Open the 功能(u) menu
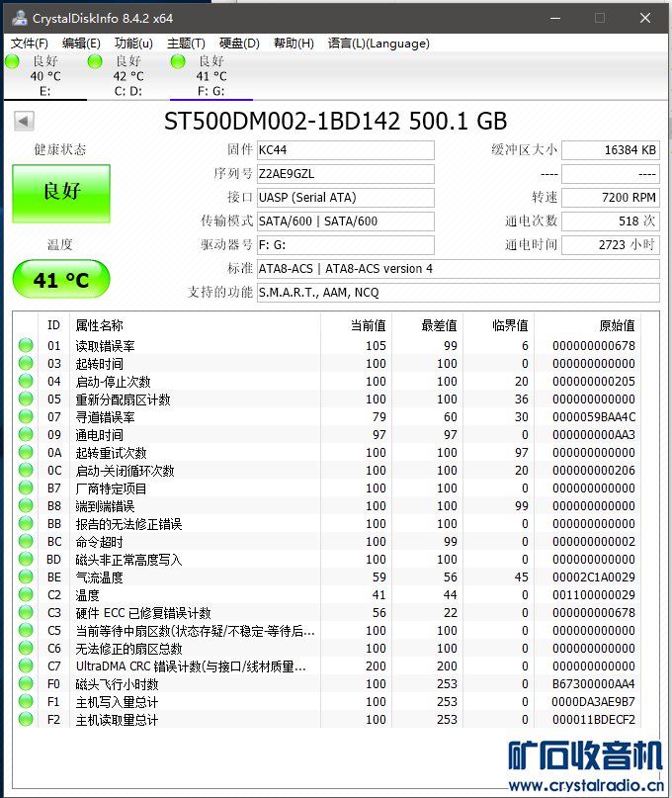 133,44
